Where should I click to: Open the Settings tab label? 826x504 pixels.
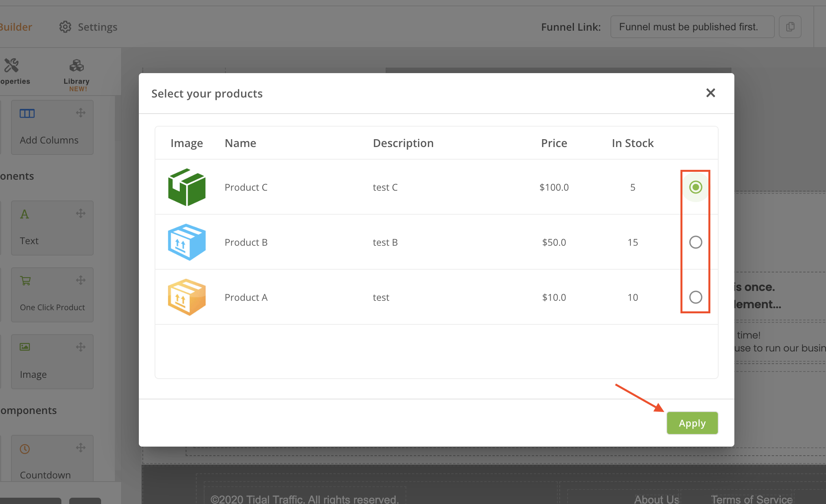click(x=98, y=27)
